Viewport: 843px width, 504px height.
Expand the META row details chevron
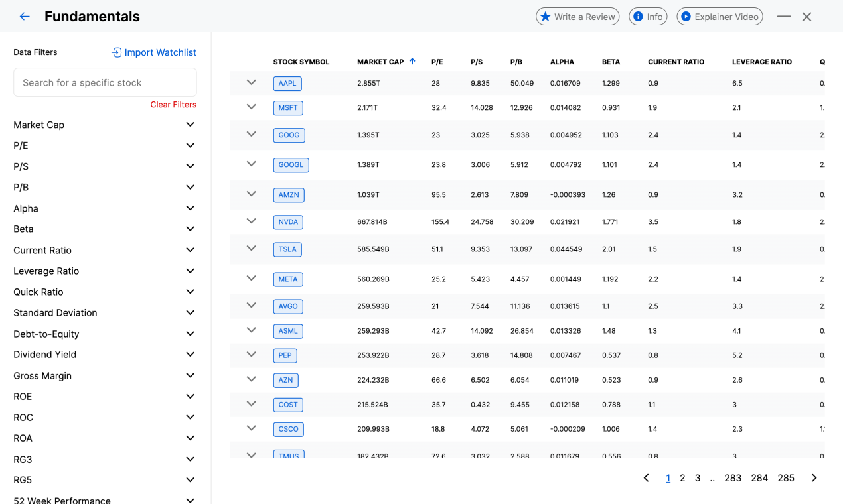[x=251, y=278]
